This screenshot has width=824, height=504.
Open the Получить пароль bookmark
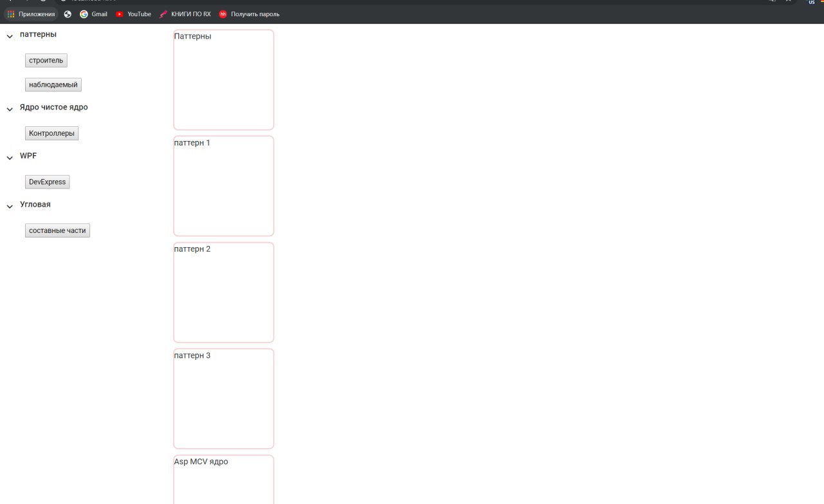pos(249,14)
